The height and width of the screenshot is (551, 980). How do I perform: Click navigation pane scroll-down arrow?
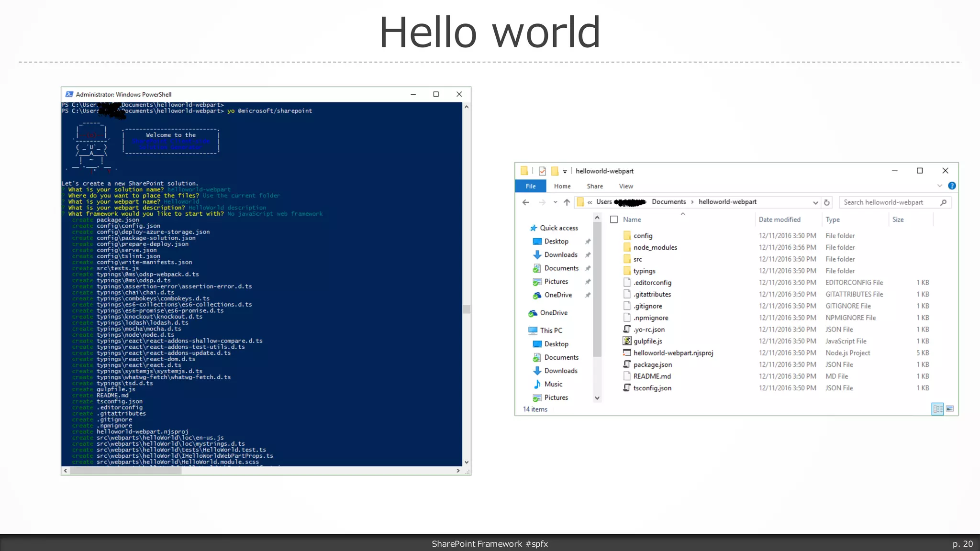597,398
